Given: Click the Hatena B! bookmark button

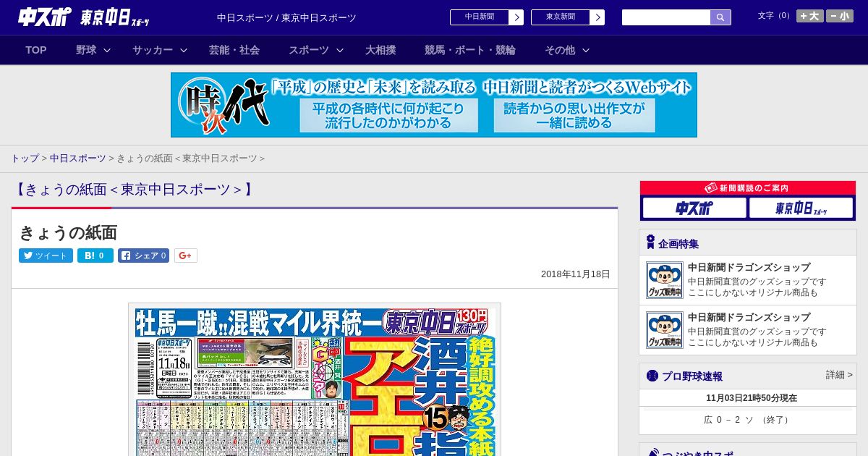Looking at the screenshot, I should (x=95, y=256).
